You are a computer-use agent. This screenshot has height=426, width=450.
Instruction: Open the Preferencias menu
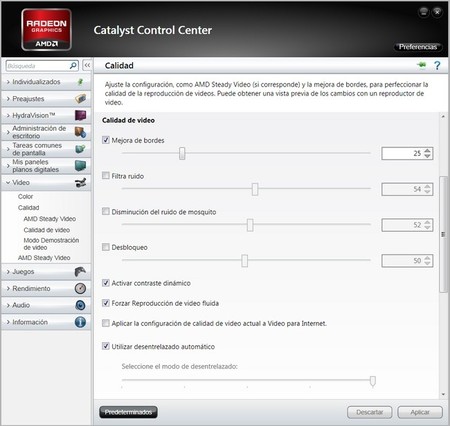pyautogui.click(x=418, y=47)
